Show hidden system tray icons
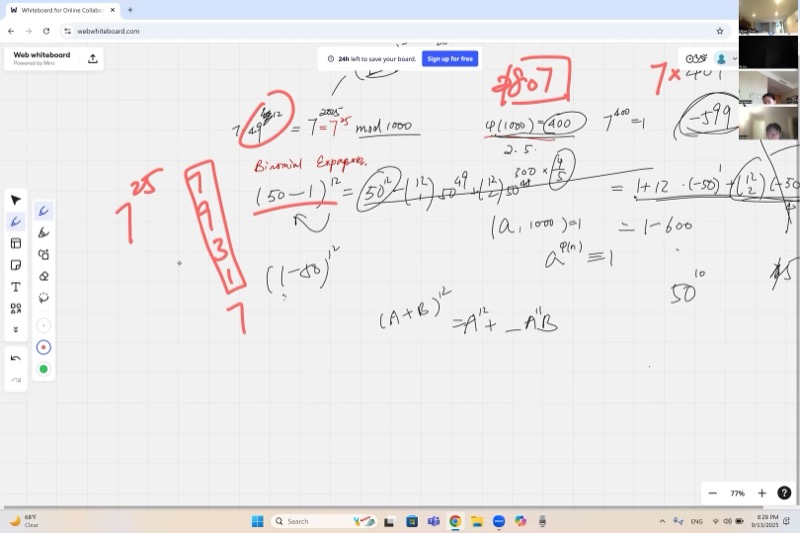Viewport: 800px width, 533px height. coord(662,521)
